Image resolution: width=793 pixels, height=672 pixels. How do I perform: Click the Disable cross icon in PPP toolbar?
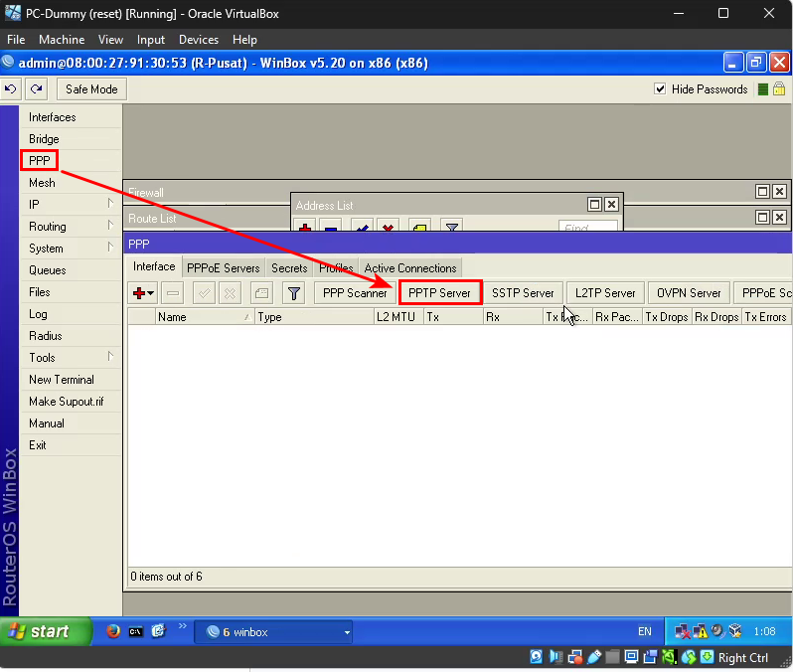[231, 293]
